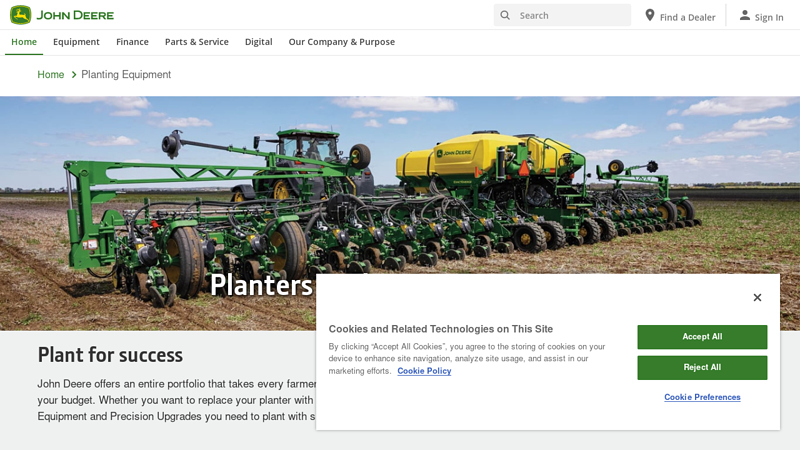Viewport: 800px width, 450px height.
Task: Click the Planting Equipment breadcrumb text
Action: [x=126, y=74]
